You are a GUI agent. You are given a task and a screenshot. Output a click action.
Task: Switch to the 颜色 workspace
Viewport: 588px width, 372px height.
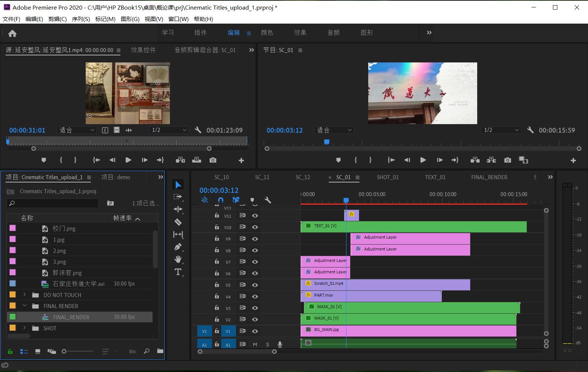(x=267, y=33)
